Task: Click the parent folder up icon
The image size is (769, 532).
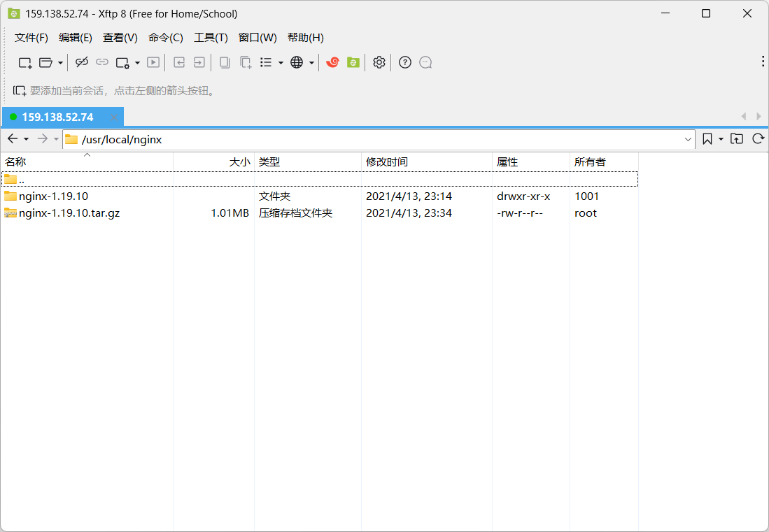Action: point(737,139)
